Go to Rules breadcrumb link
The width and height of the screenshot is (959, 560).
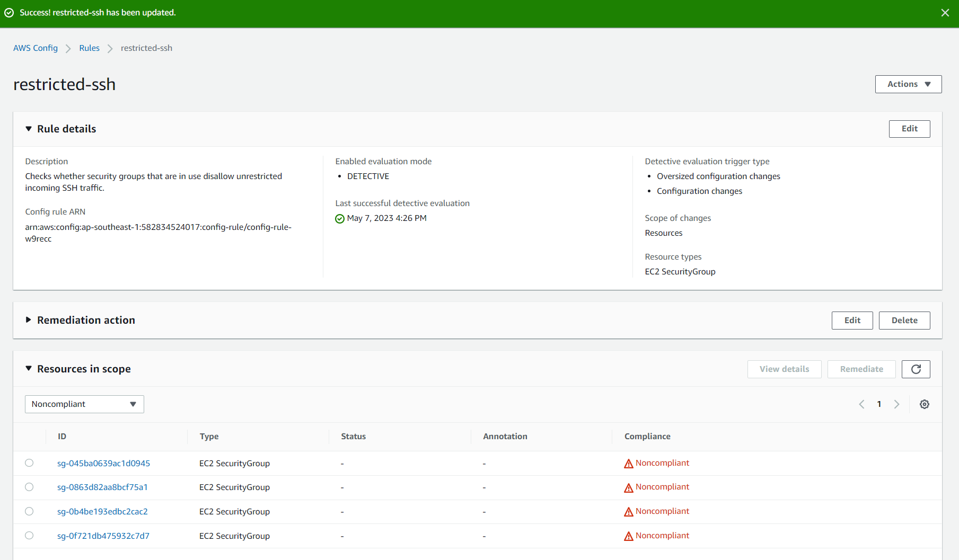(x=89, y=48)
